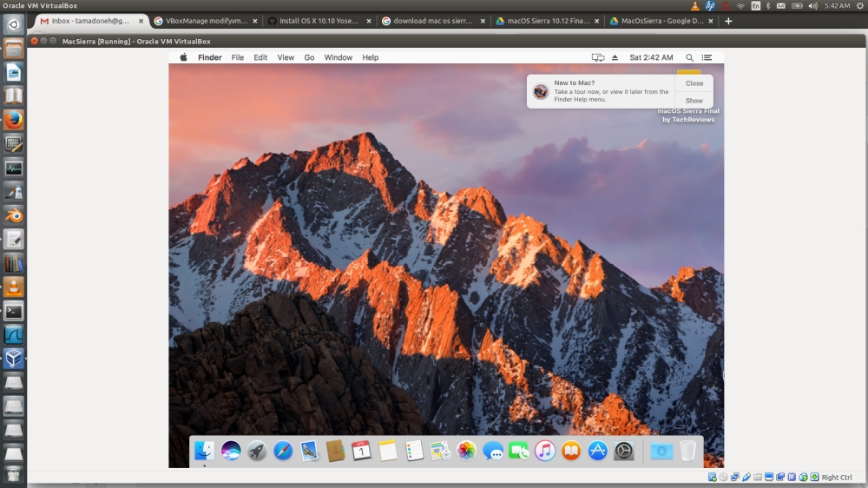Show the New to Mac tour

click(x=694, y=101)
